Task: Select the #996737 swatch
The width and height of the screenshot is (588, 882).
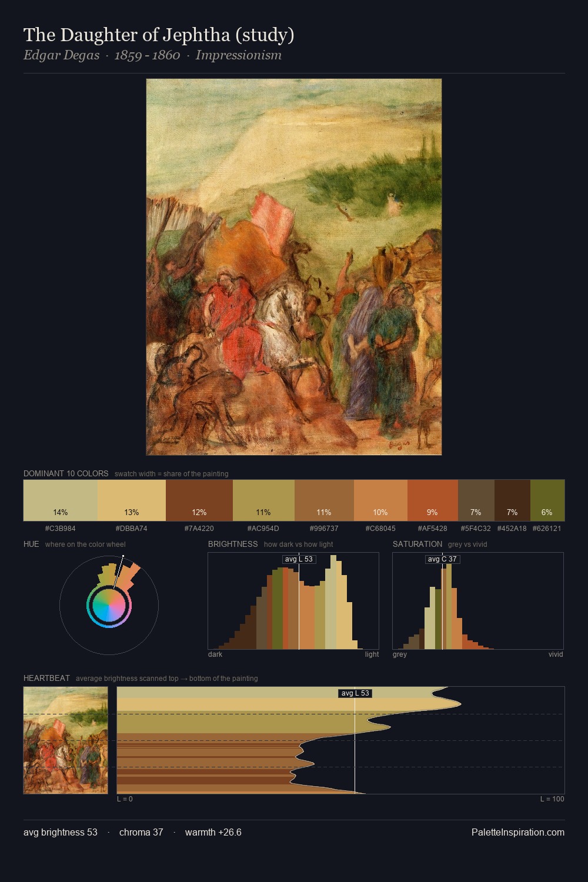Action: (x=324, y=500)
